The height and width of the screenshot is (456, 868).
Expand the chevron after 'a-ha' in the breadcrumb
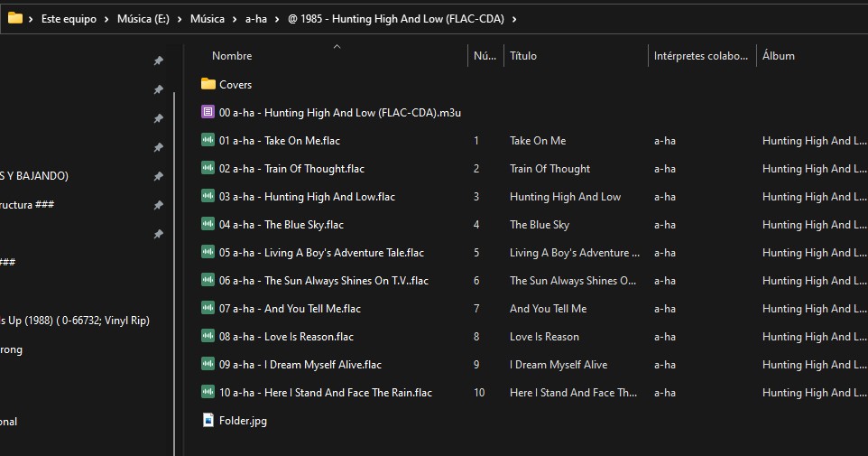click(x=277, y=19)
